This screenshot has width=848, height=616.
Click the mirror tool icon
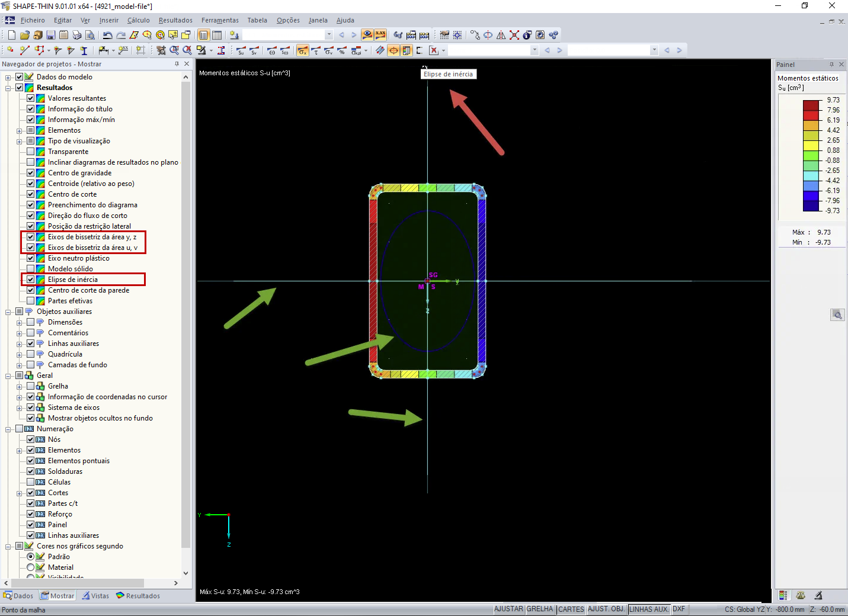501,35
